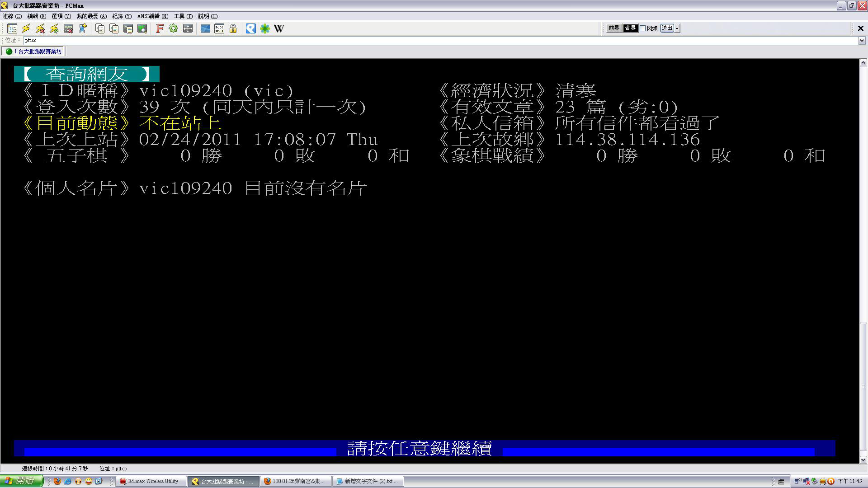Open Edimax Wireless Utility taskbar button
The width and height of the screenshot is (868, 488).
(x=151, y=481)
